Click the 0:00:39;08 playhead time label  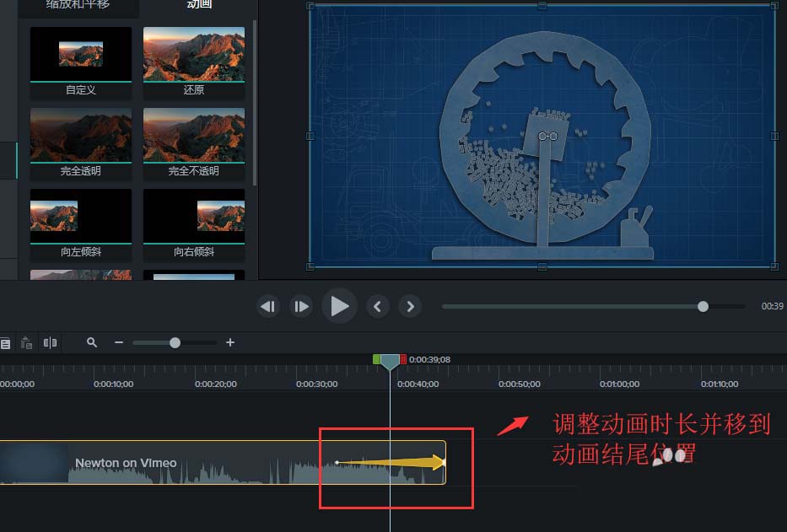click(x=429, y=359)
